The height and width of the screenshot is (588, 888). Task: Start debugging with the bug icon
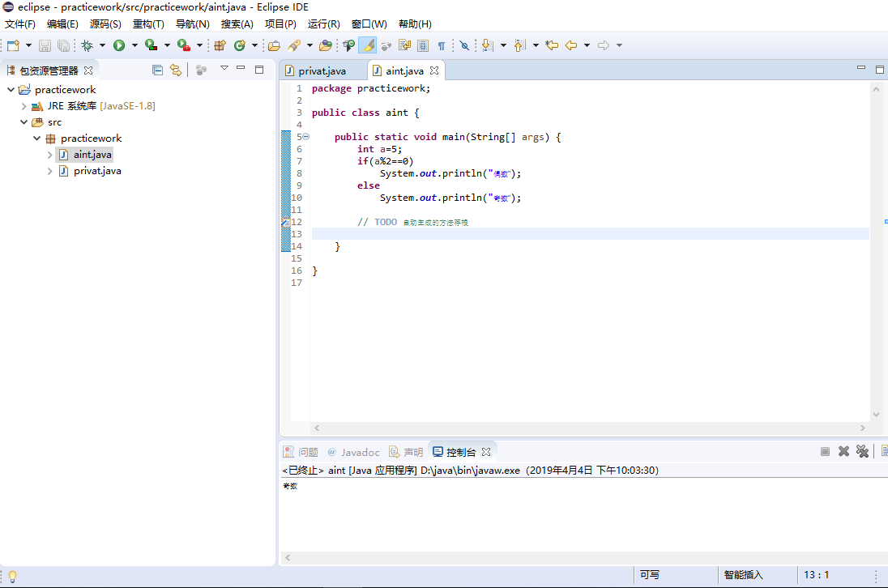tap(87, 45)
